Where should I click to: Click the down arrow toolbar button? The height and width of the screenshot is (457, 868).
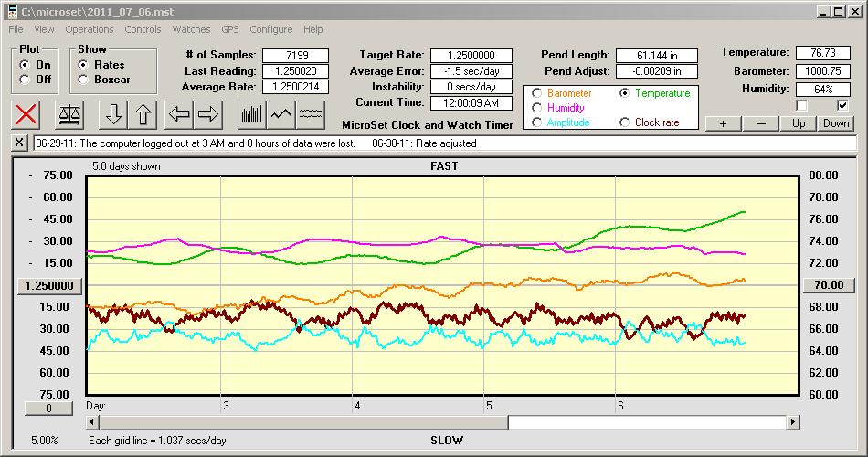pos(113,114)
